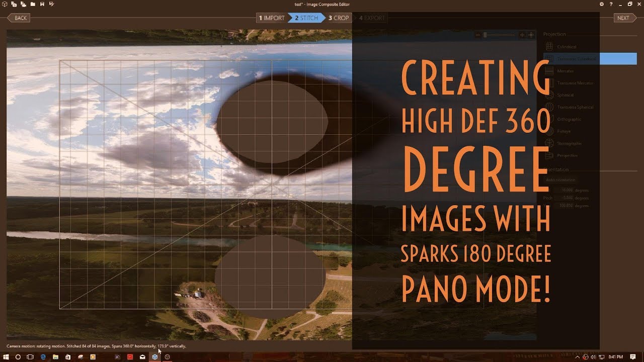
Task: Click New Panorama From Images icon
Action: [14, 4]
